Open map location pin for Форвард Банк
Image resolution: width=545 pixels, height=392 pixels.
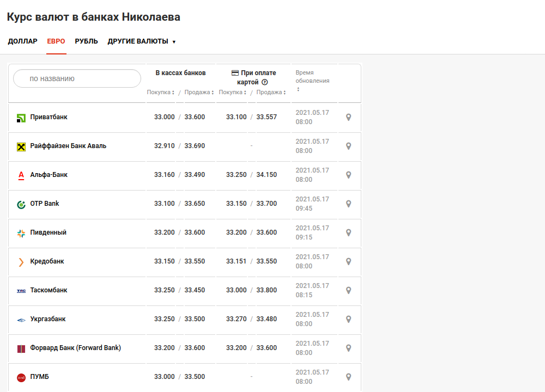[x=349, y=348]
